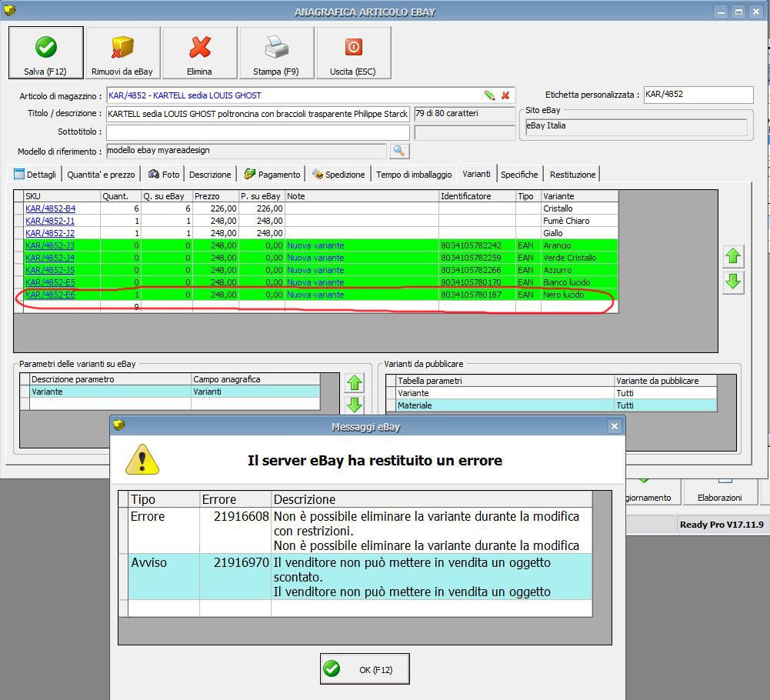Screen dimensions: 770x700
Task: Click SKU link KAR/4852-J1
Action: 50,221
